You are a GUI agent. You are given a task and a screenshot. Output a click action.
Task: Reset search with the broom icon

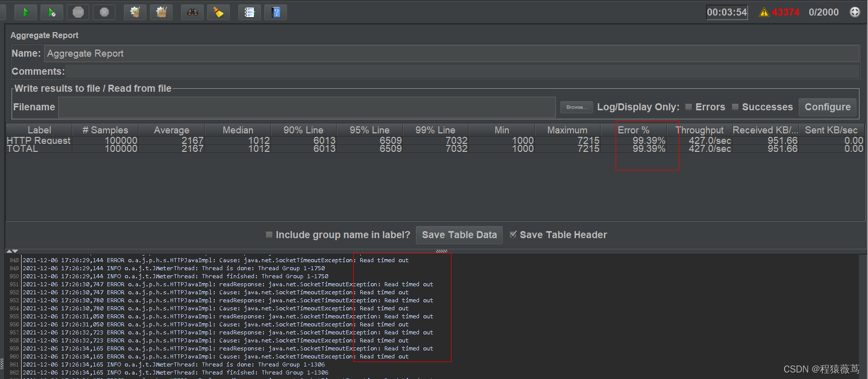click(218, 12)
